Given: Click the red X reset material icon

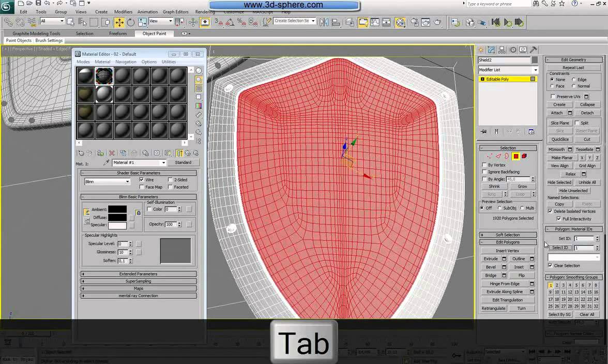Looking at the screenshot, I should pos(112,153).
